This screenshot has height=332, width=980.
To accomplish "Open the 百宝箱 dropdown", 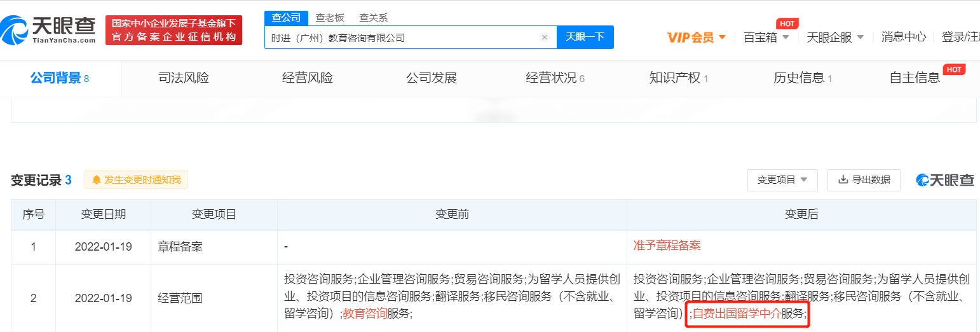I will [766, 38].
